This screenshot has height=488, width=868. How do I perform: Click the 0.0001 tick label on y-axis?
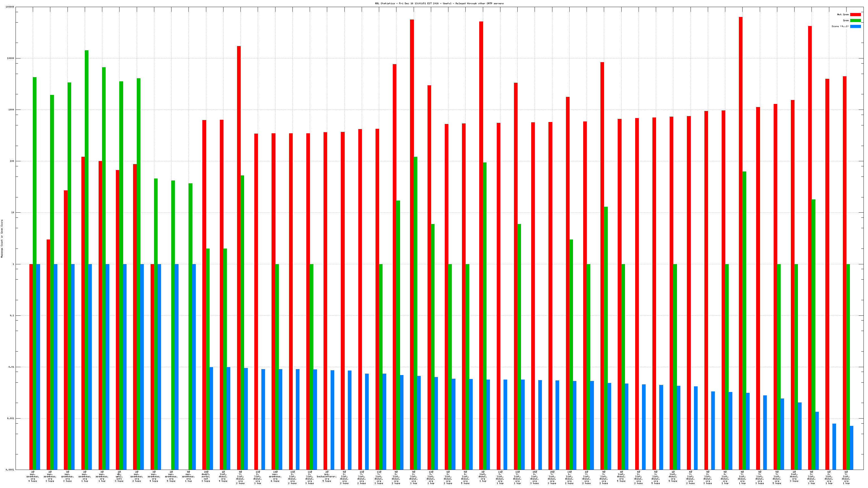click(10, 470)
